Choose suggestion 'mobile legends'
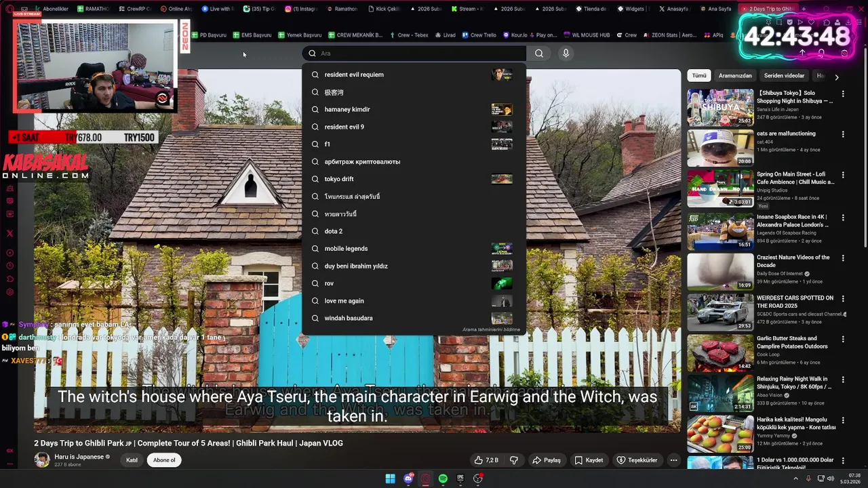The height and width of the screenshot is (488, 868). point(414,249)
